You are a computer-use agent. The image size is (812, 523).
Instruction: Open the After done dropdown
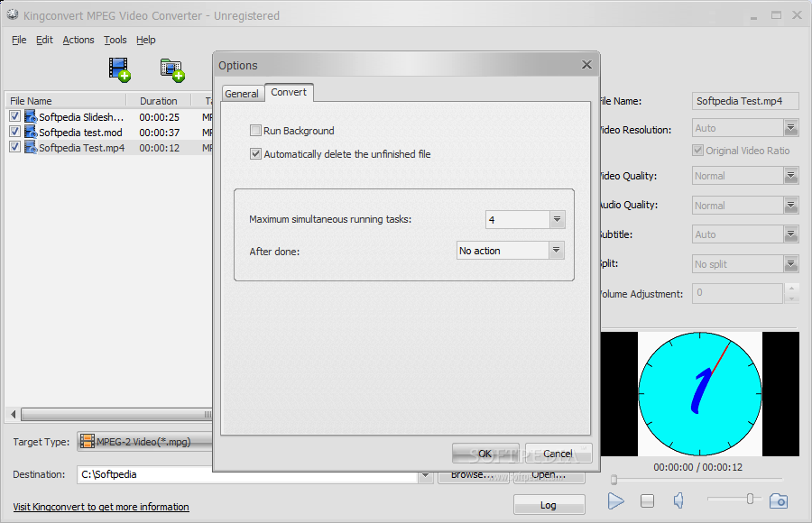(x=556, y=251)
